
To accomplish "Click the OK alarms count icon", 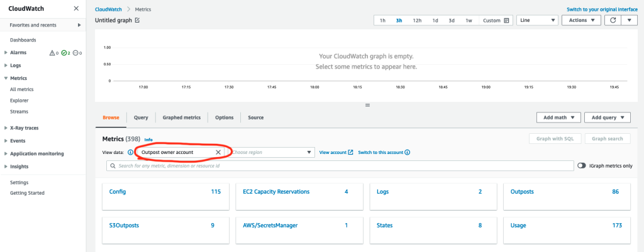I will coord(64,53).
